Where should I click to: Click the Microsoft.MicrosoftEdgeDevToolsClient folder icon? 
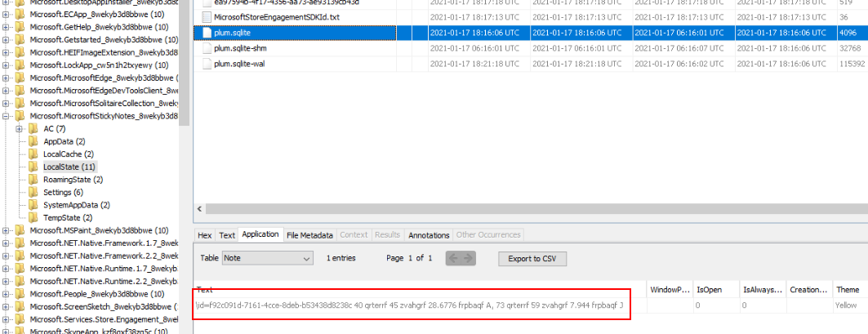click(x=20, y=91)
